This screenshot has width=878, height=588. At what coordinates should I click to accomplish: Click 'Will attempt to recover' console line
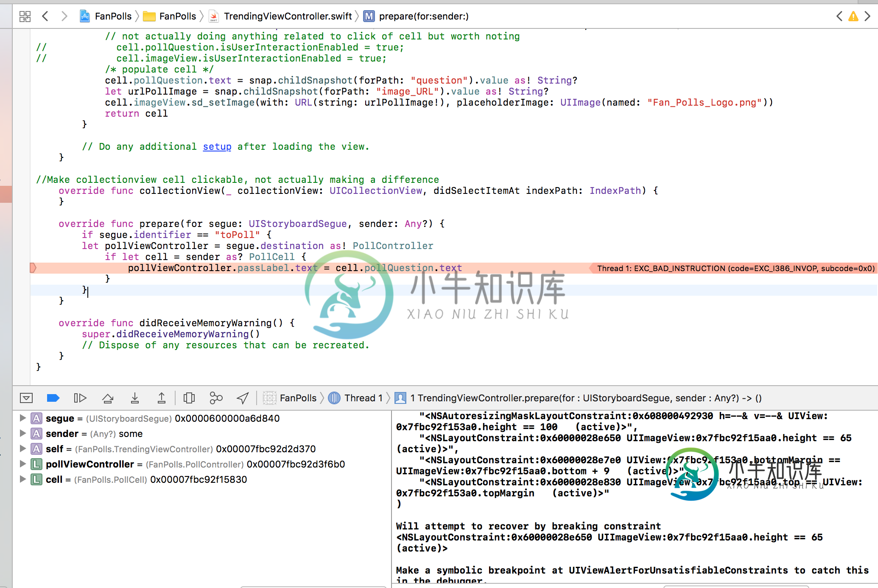point(528,526)
